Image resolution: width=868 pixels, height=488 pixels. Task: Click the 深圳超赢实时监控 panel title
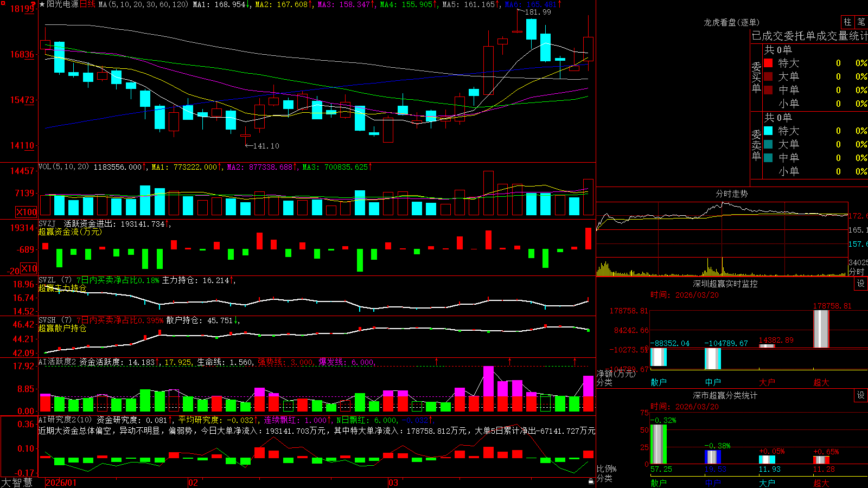tap(725, 284)
